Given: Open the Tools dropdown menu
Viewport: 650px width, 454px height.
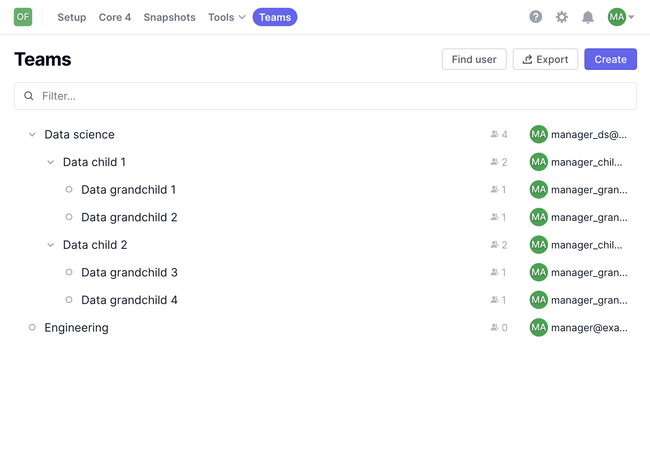Looking at the screenshot, I should (226, 17).
